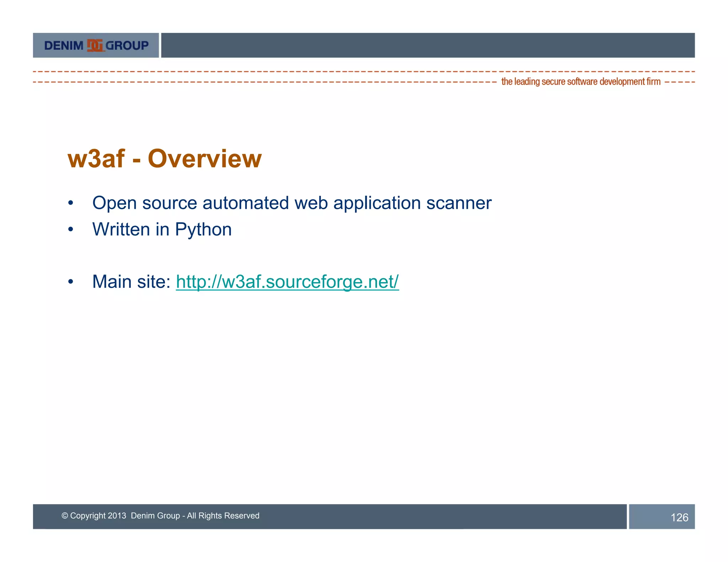Click the bullet dot before 'Written in Python'
Image resolution: width=728 pixels, height=562 pixels.
point(71,229)
